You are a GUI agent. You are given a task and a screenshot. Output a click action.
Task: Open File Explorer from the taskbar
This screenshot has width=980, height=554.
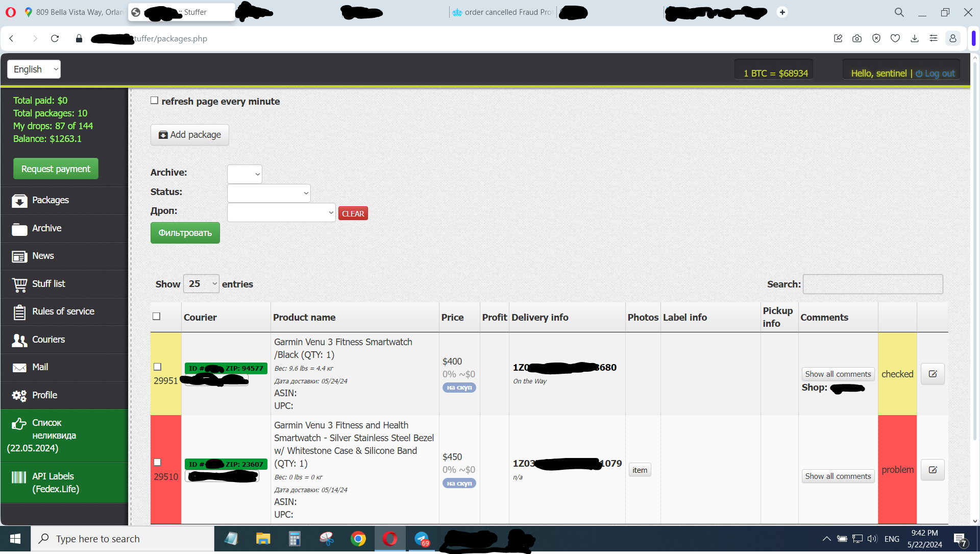[x=263, y=539]
